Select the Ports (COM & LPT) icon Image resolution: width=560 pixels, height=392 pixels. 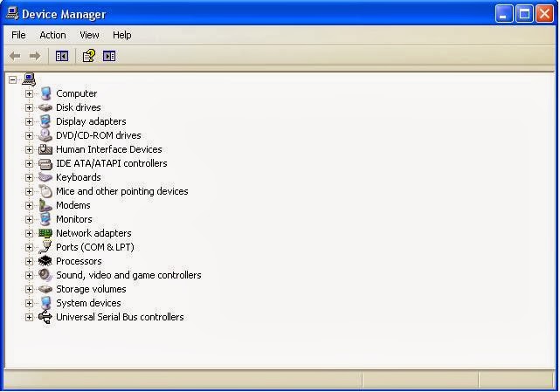[45, 247]
